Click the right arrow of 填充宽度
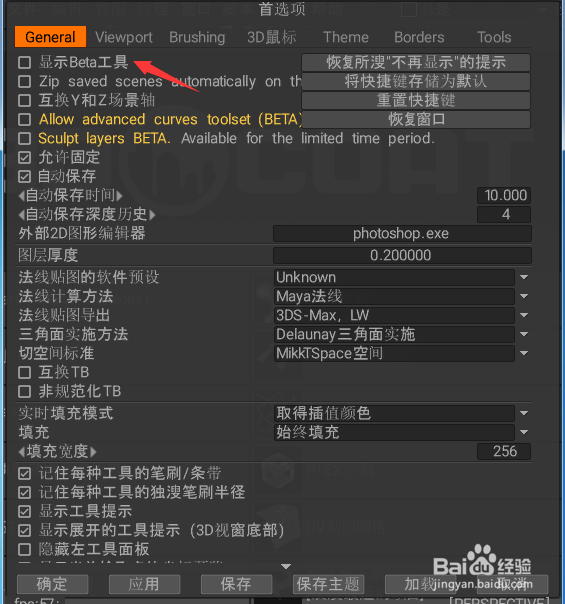The height and width of the screenshot is (604, 565). click(93, 451)
